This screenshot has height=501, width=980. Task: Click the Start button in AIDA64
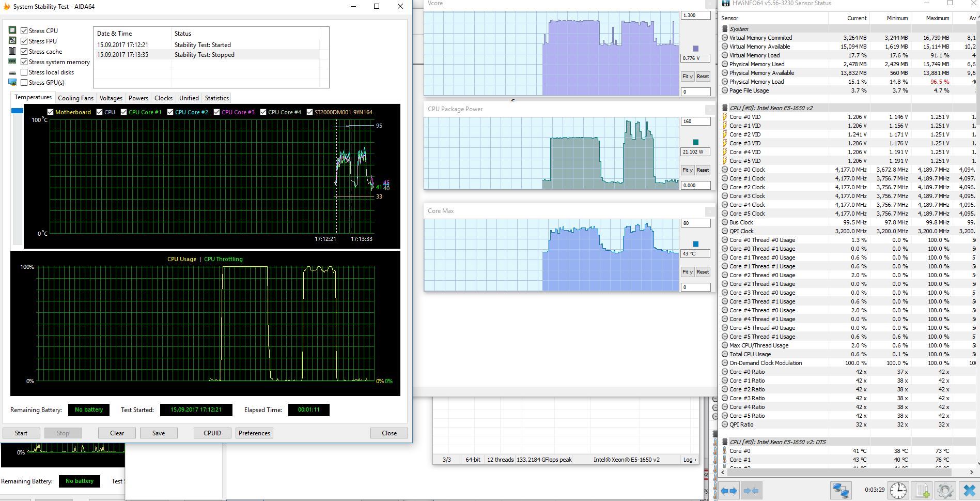pyautogui.click(x=21, y=433)
